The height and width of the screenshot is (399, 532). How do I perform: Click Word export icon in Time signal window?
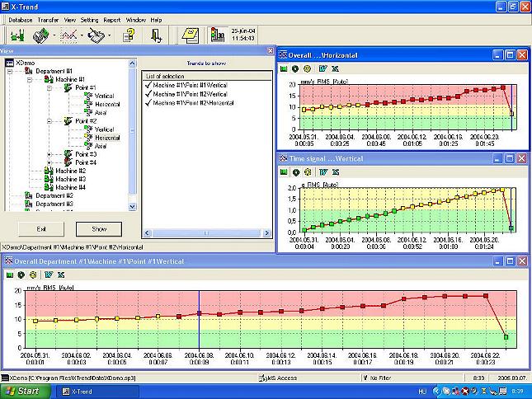point(322,171)
